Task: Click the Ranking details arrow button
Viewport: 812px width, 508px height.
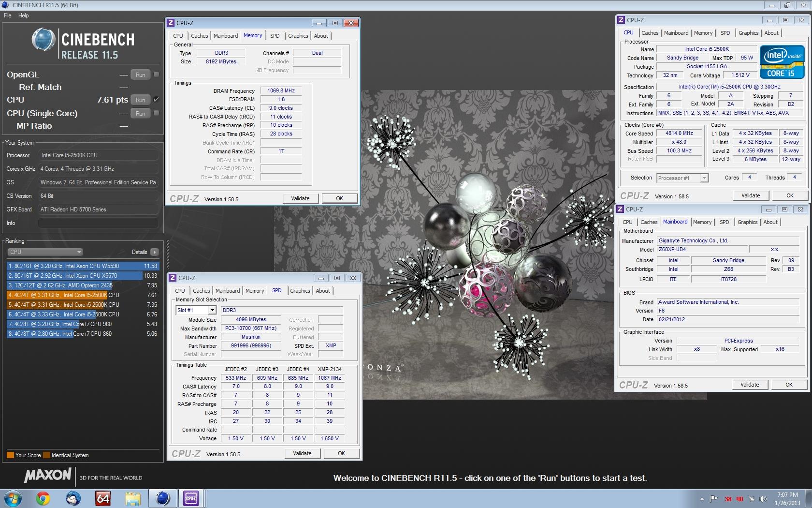Action: tap(155, 252)
